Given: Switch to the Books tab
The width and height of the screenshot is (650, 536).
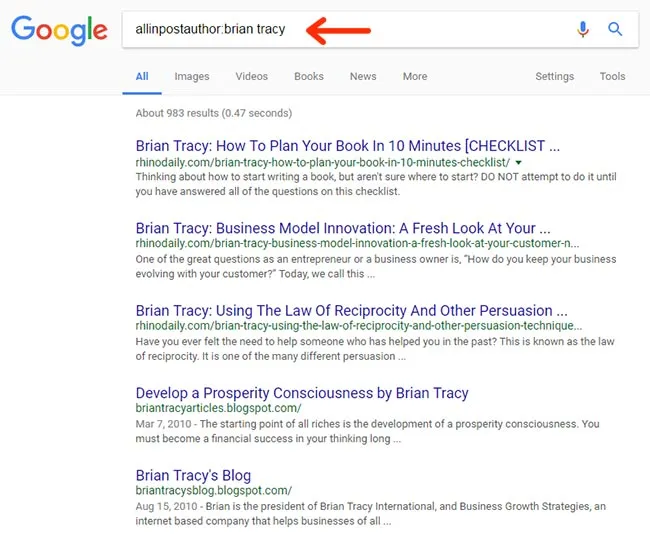Looking at the screenshot, I should 309,76.
